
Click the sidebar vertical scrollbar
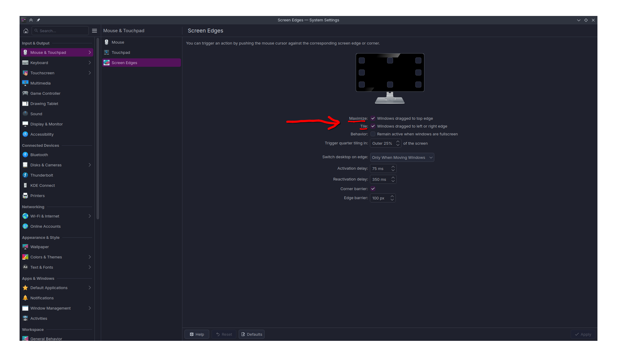pyautogui.click(x=98, y=128)
